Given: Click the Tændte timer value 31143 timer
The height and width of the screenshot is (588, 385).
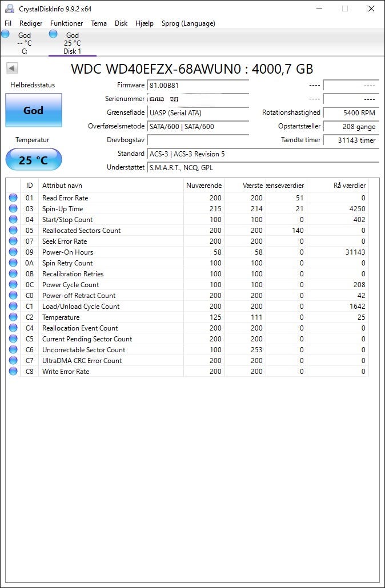Looking at the screenshot, I should [351, 140].
